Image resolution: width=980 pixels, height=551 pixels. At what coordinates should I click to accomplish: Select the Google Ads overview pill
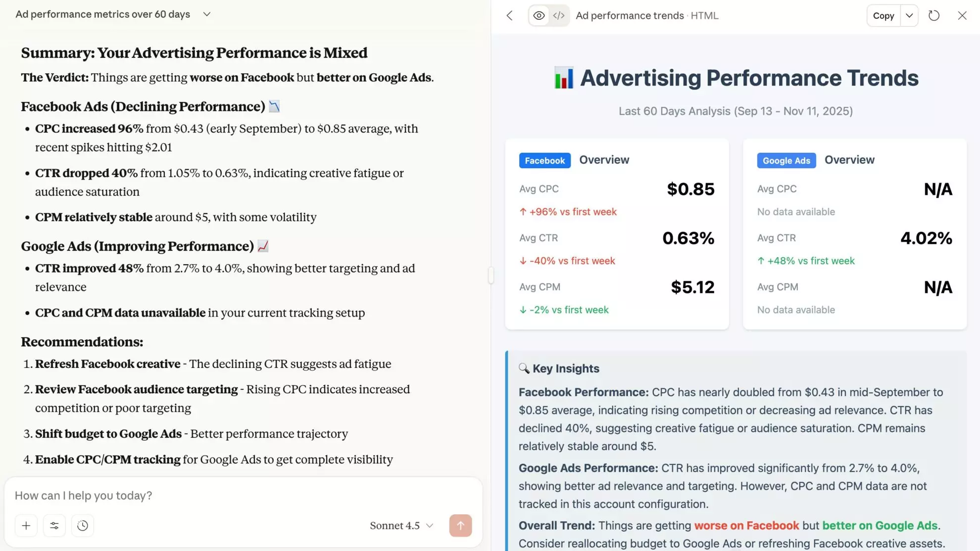[786, 160]
